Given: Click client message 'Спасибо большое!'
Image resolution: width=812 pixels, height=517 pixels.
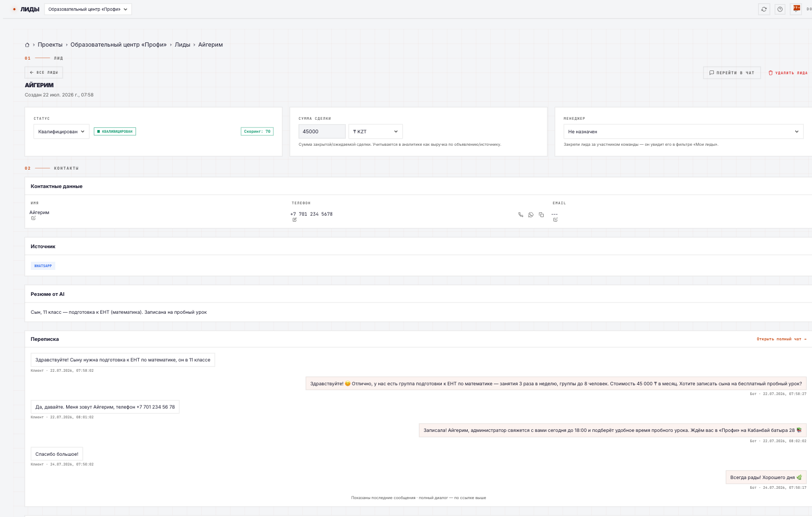Looking at the screenshot, I should click(x=57, y=454).
